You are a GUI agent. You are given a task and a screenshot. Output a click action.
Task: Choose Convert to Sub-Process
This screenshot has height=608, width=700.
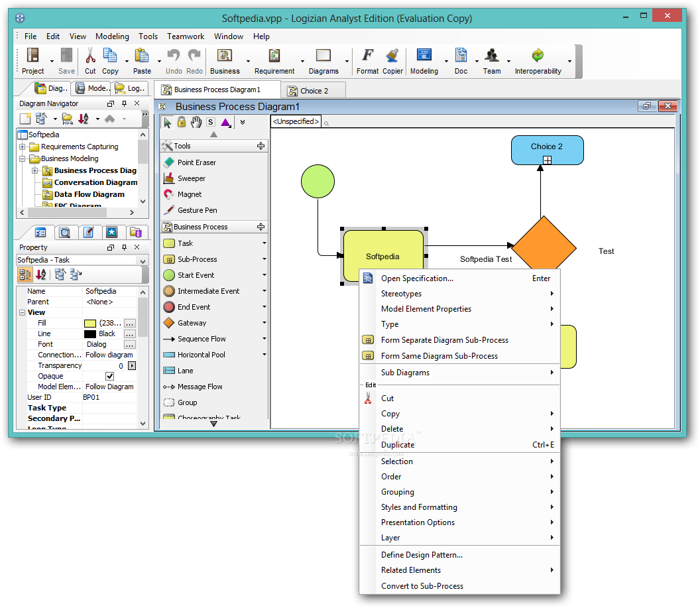click(x=460, y=587)
